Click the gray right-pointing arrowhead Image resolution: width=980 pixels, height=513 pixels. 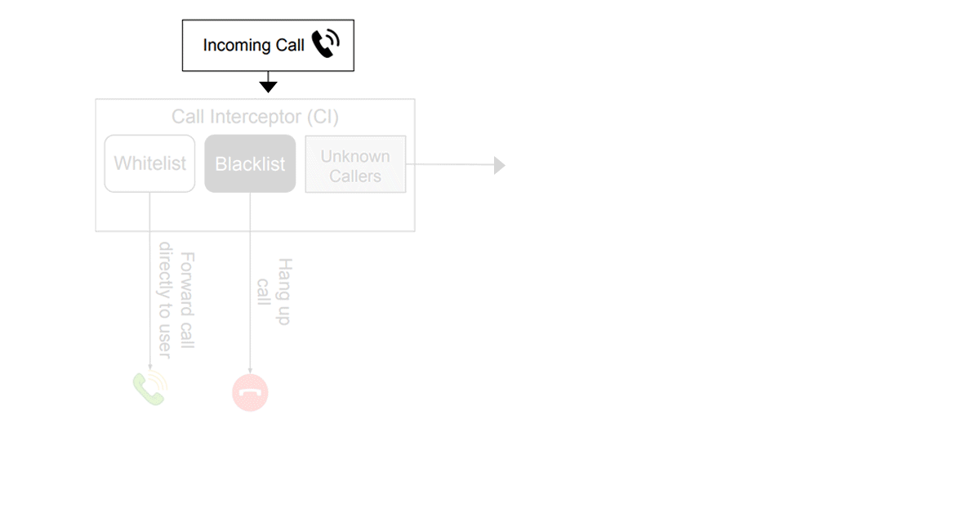[499, 166]
